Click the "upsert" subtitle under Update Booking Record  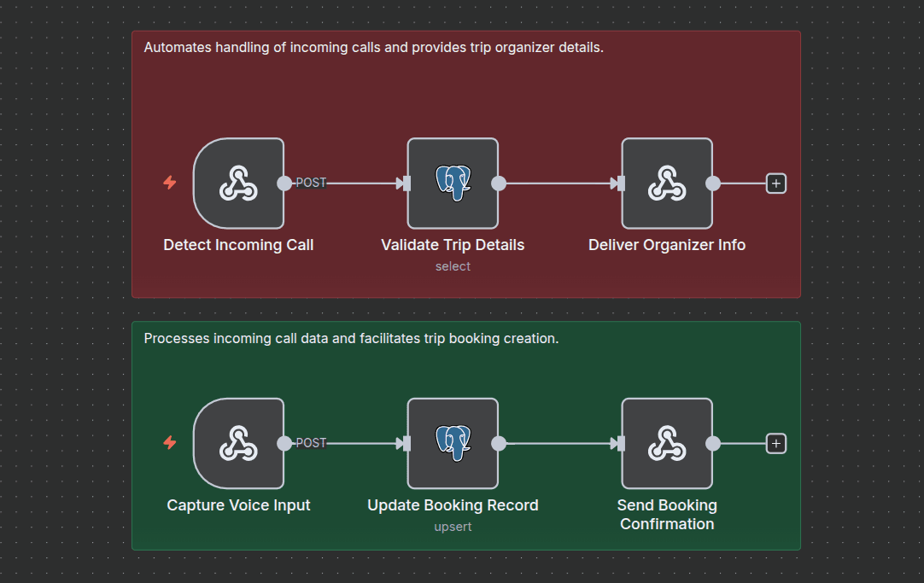point(453,527)
